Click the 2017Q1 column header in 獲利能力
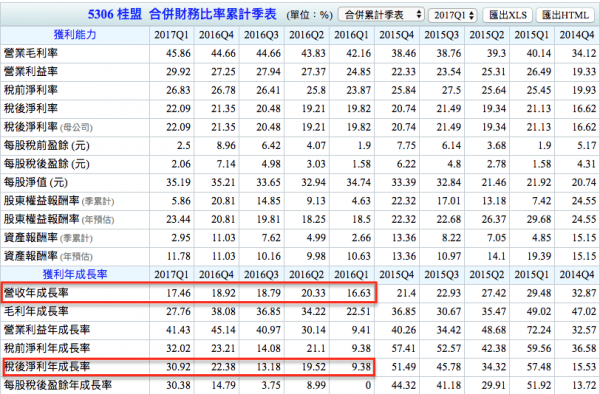600x394 pixels. point(171,35)
